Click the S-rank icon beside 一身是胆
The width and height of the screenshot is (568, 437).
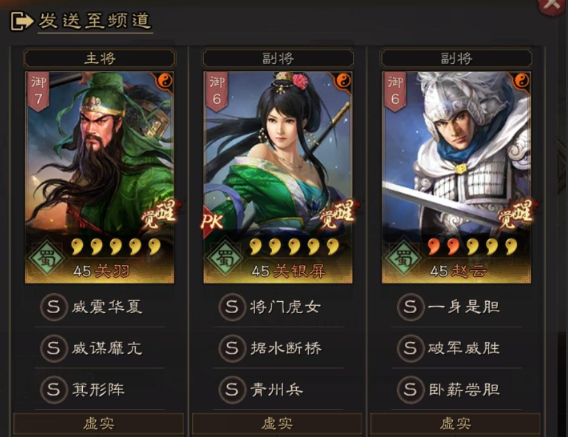click(x=410, y=307)
